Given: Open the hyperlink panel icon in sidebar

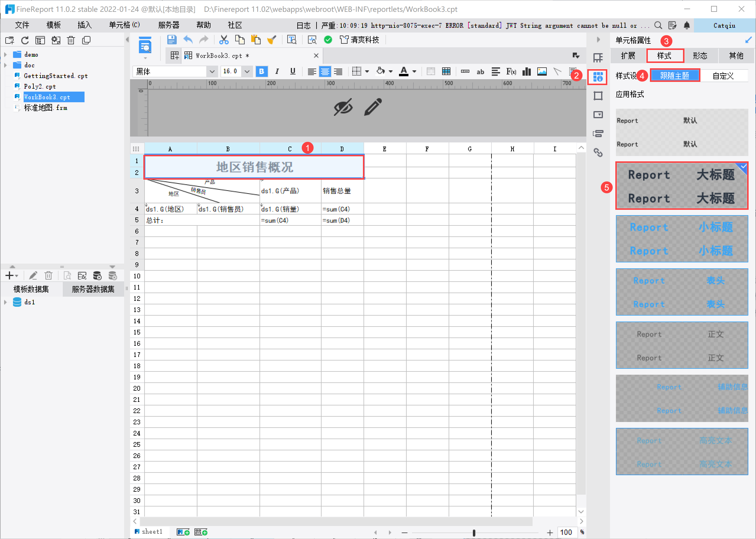Looking at the screenshot, I should coord(598,152).
